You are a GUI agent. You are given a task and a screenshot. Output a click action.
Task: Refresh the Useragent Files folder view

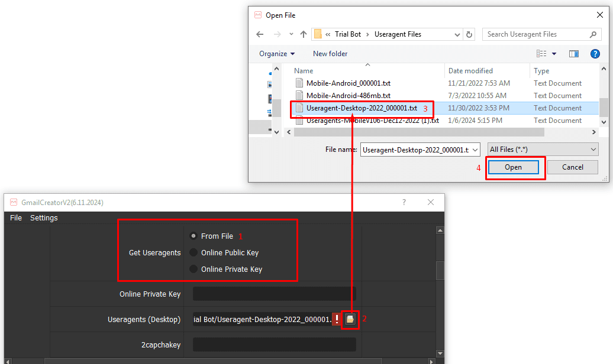[469, 34]
